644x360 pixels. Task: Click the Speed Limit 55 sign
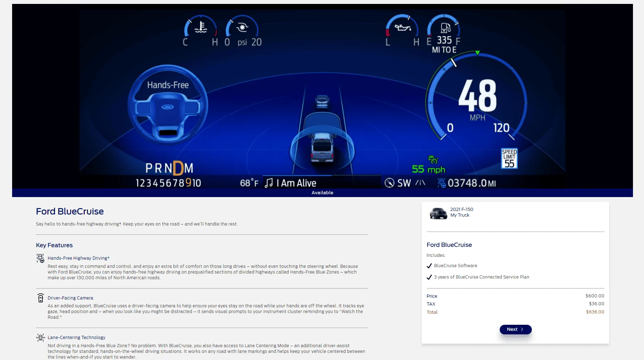509,158
